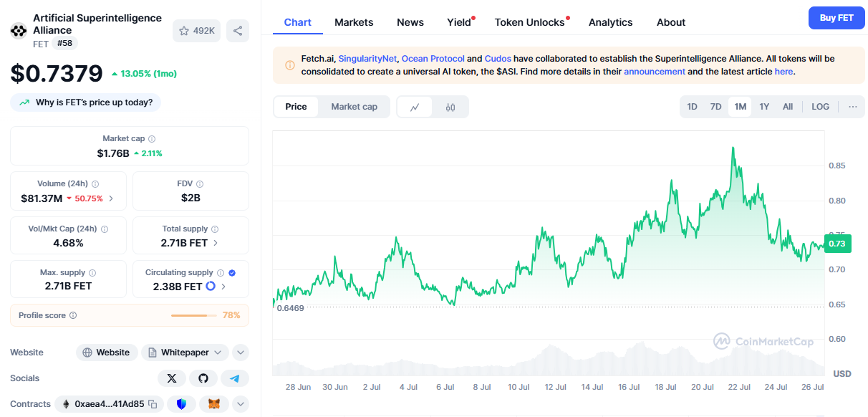Click the #58 rank badge
The image size is (868, 417).
tap(64, 44)
